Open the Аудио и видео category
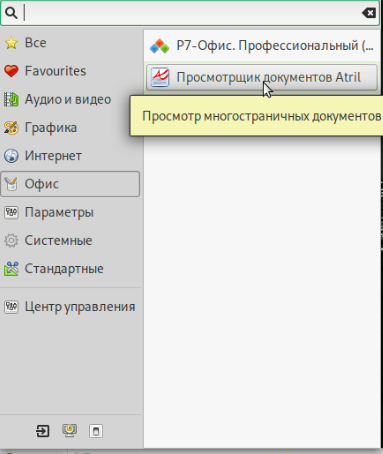Screen dimensions: 383x454 click(x=70, y=99)
